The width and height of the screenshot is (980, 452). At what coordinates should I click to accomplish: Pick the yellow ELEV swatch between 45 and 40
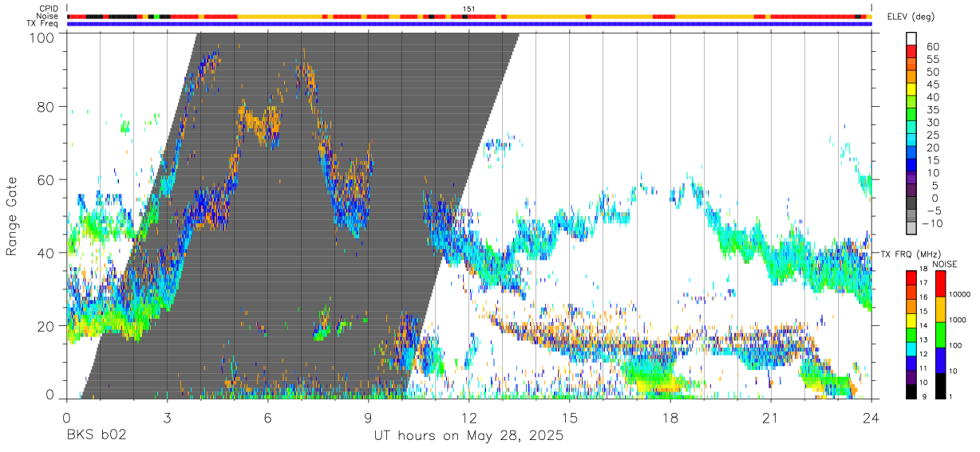tap(911, 91)
